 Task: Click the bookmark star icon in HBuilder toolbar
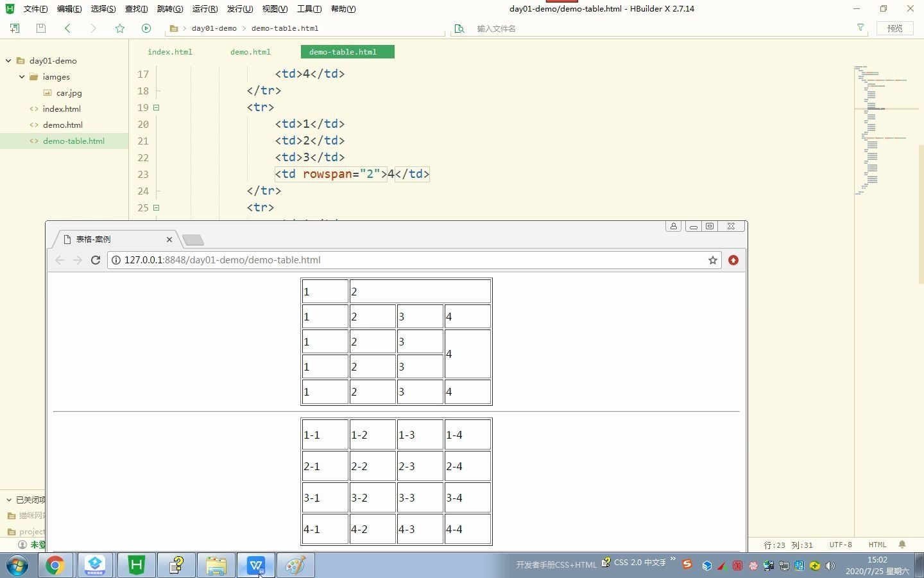120,28
